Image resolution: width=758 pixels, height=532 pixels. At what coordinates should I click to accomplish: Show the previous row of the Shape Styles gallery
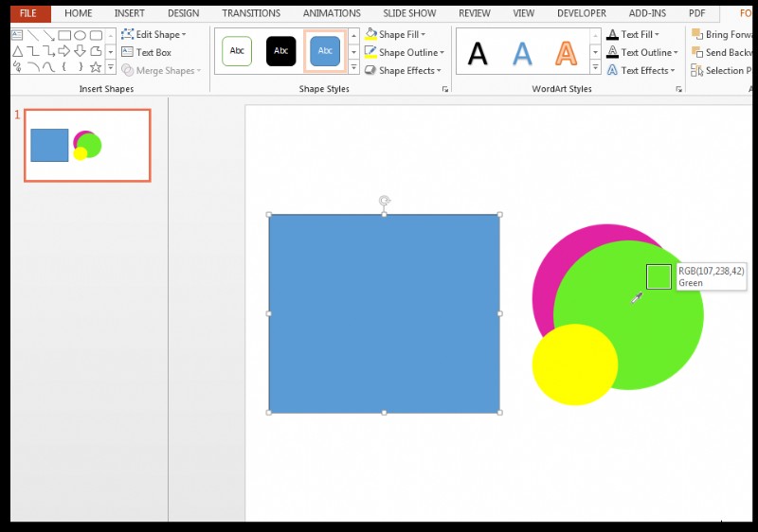coord(353,35)
